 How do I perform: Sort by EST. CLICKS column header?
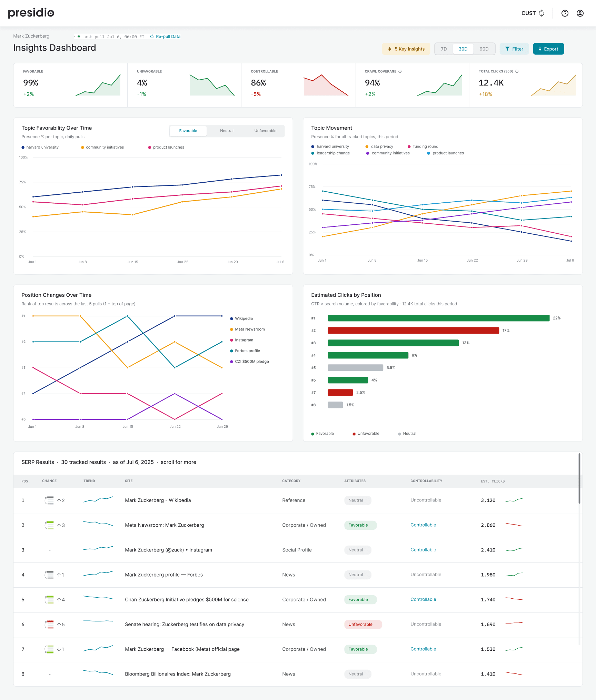[x=493, y=481]
